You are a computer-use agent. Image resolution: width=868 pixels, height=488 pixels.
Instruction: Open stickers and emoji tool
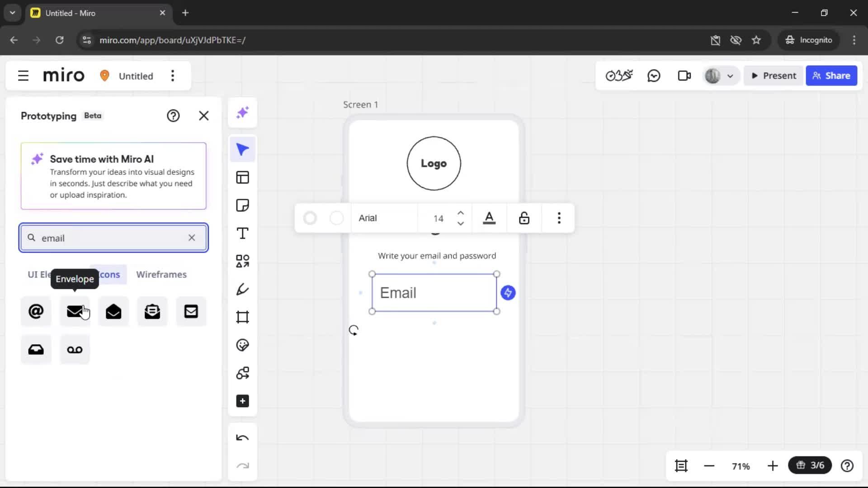tap(243, 345)
